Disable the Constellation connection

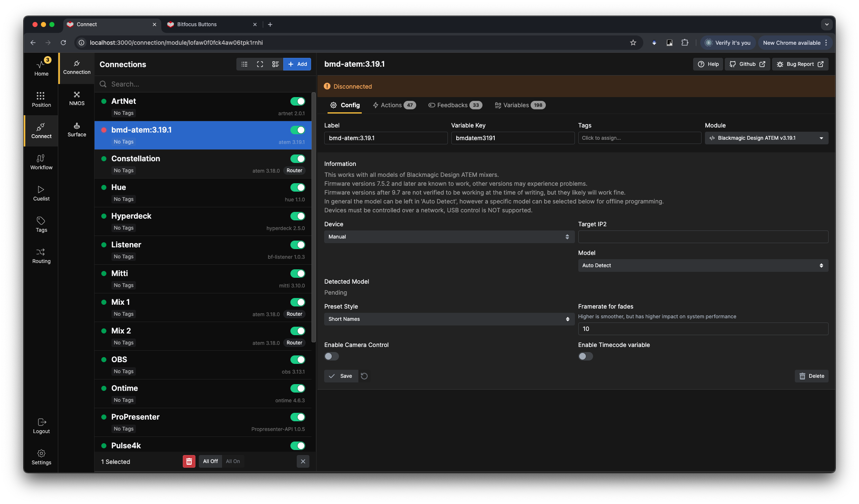(x=298, y=159)
